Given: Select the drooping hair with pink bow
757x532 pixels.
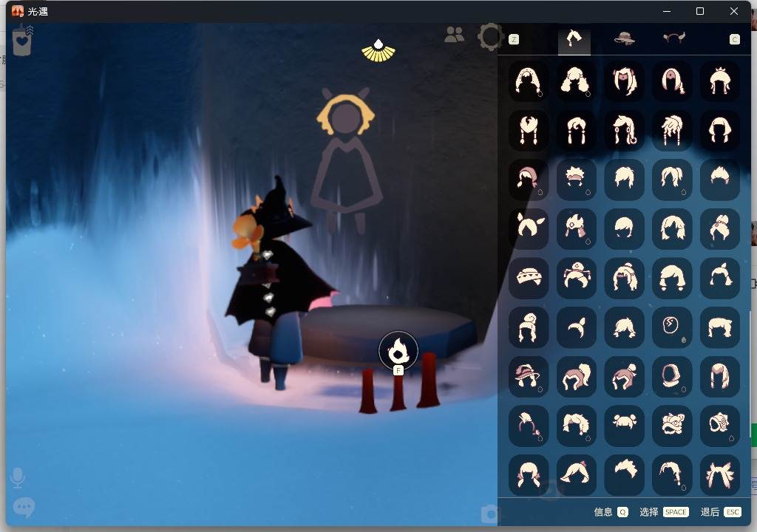Looking at the screenshot, I should 576,475.
